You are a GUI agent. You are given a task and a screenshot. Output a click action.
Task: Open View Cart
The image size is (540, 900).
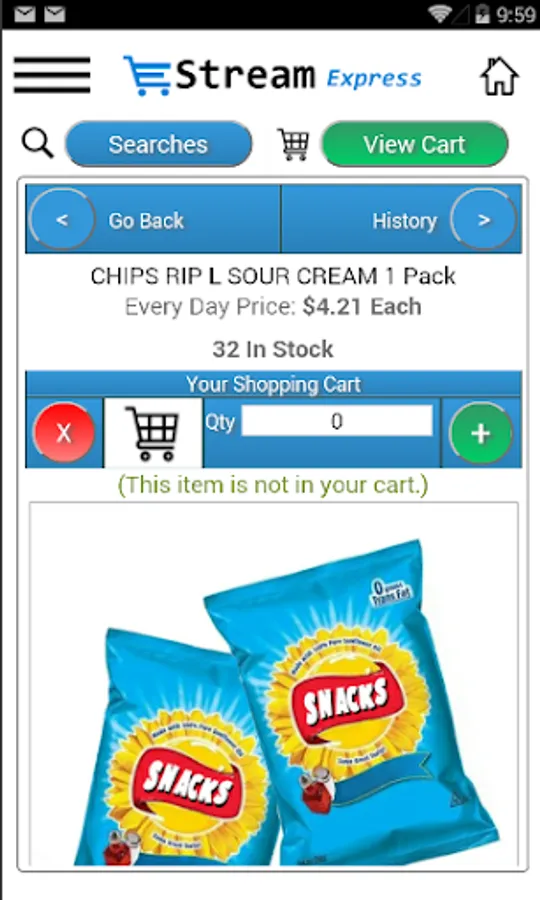click(414, 144)
